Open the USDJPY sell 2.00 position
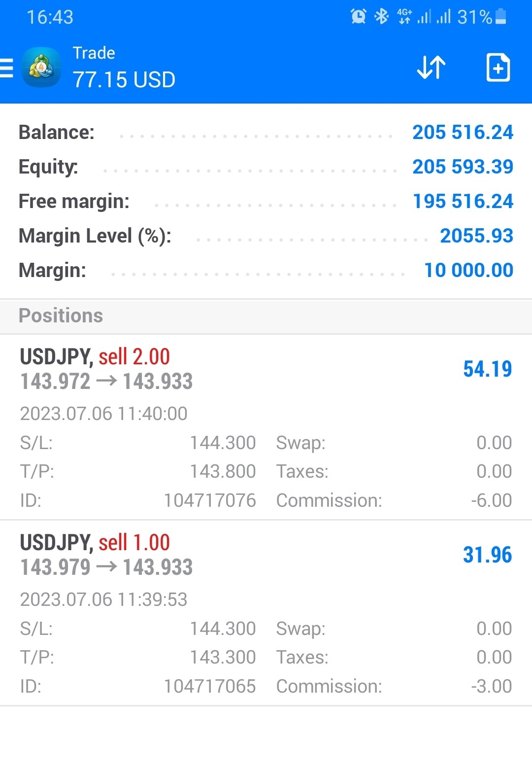 point(266,427)
